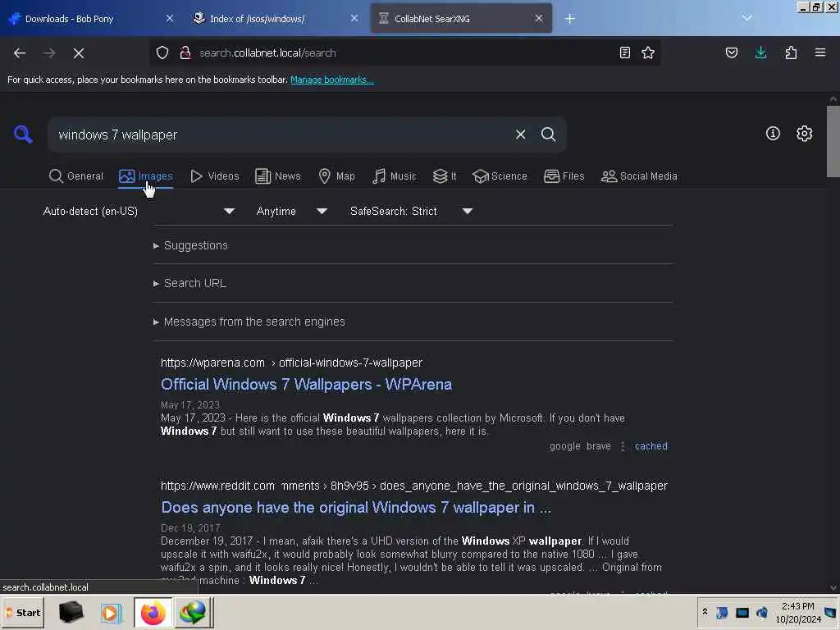The height and width of the screenshot is (630, 840).
Task: Open a new browser tab
Action: pyautogui.click(x=569, y=19)
